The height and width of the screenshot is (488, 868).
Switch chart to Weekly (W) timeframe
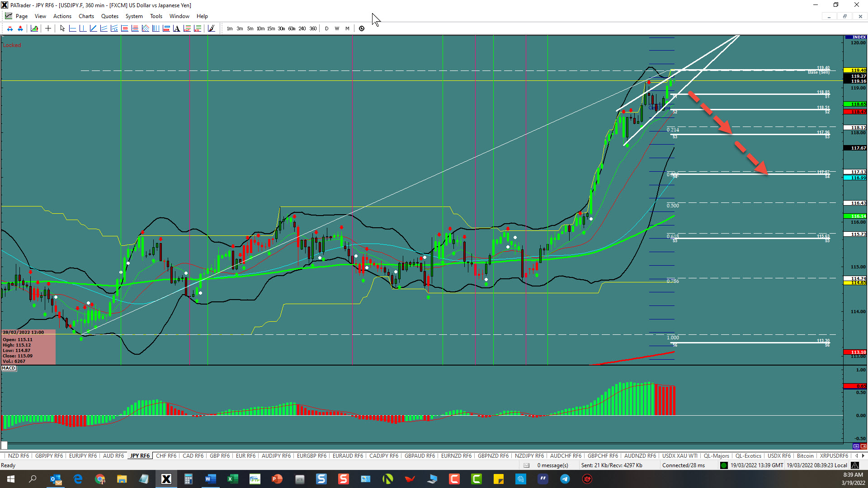coord(337,28)
